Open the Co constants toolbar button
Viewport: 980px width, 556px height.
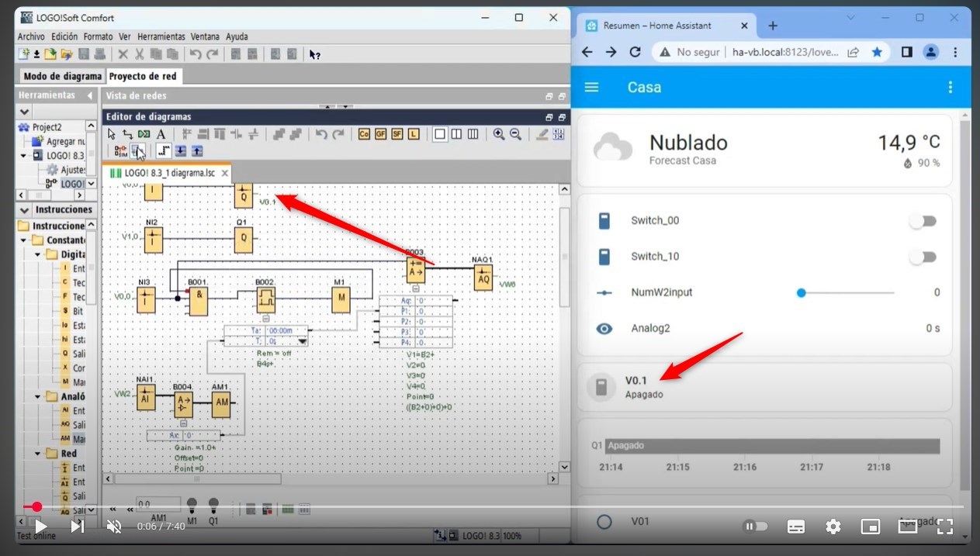click(x=364, y=134)
